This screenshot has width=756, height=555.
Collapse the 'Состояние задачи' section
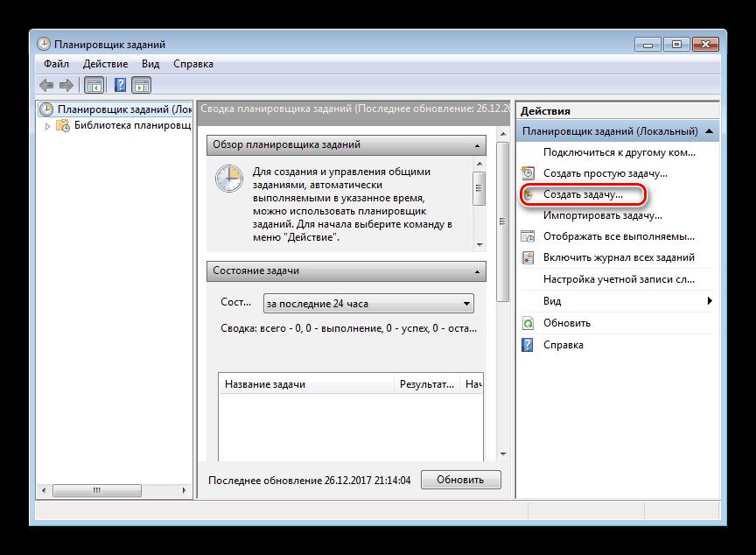pyautogui.click(x=478, y=271)
